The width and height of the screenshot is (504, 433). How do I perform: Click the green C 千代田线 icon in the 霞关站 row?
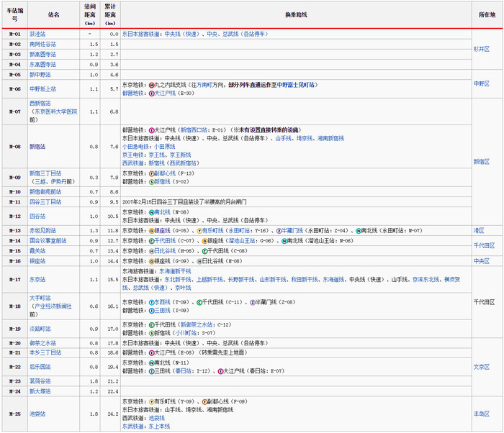coord(204,252)
